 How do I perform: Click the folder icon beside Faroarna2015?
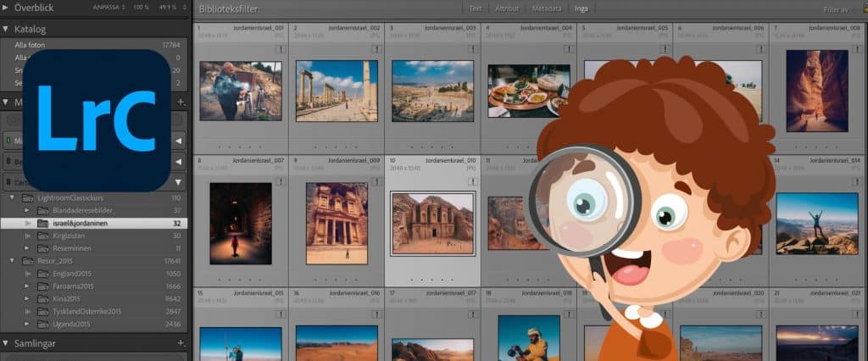pos(43,286)
